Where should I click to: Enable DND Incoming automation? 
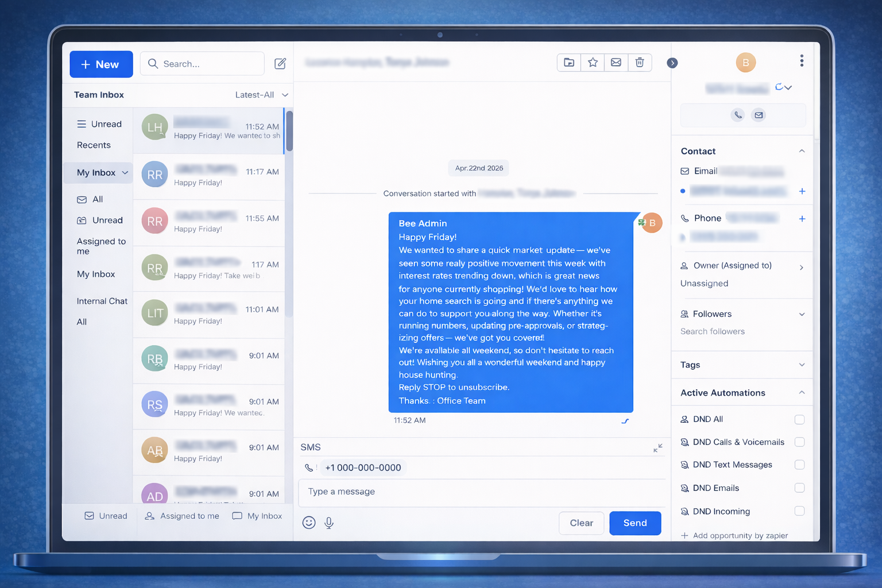click(x=799, y=511)
